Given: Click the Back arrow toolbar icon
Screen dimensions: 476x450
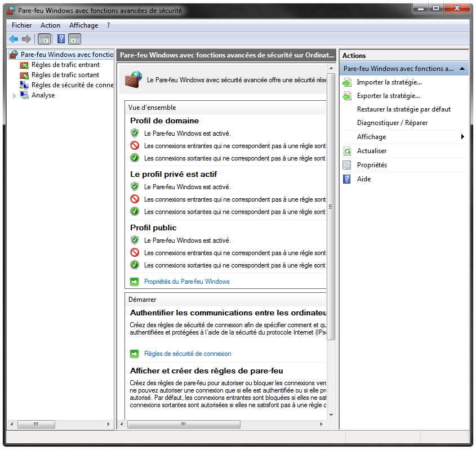Looking at the screenshot, I should point(14,39).
